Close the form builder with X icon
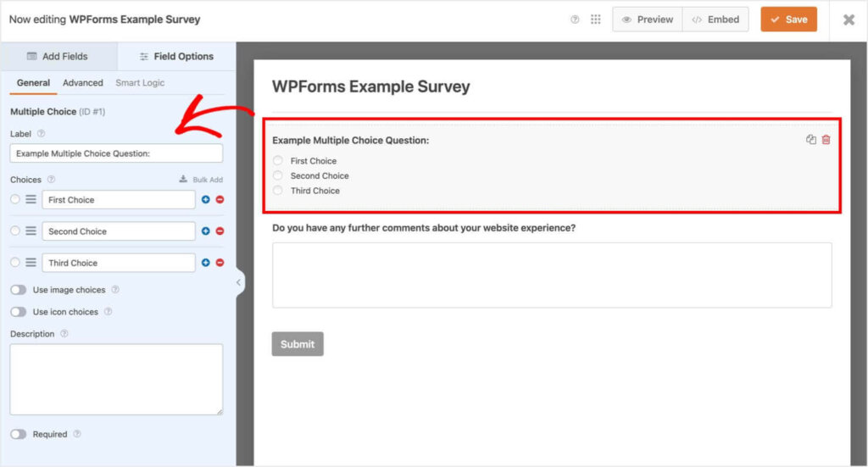The width and height of the screenshot is (868, 467). click(x=848, y=20)
